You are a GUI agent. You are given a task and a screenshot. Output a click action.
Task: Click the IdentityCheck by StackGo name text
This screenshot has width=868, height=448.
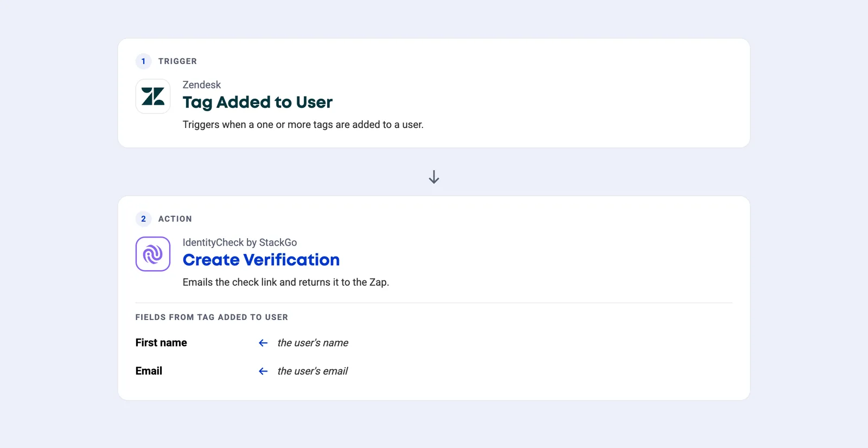pyautogui.click(x=240, y=242)
